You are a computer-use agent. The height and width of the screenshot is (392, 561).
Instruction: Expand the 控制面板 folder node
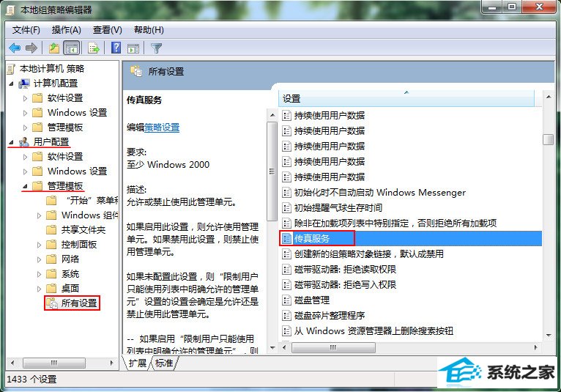(39, 245)
